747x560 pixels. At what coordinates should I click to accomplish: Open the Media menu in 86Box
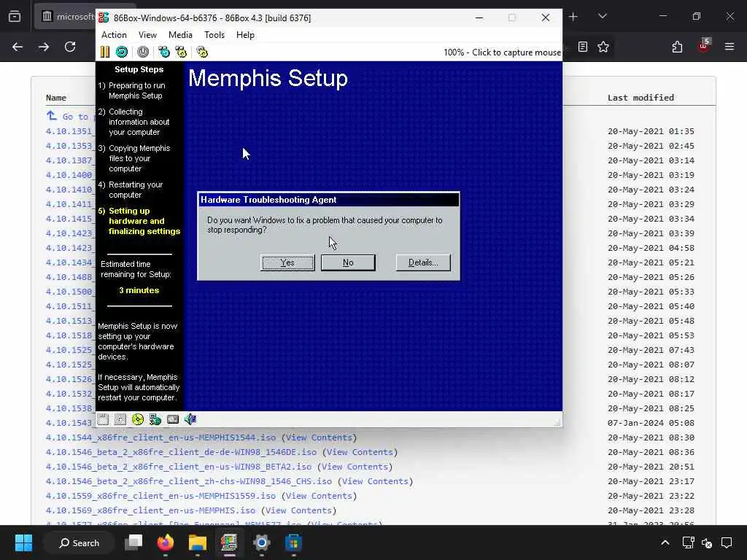click(181, 35)
